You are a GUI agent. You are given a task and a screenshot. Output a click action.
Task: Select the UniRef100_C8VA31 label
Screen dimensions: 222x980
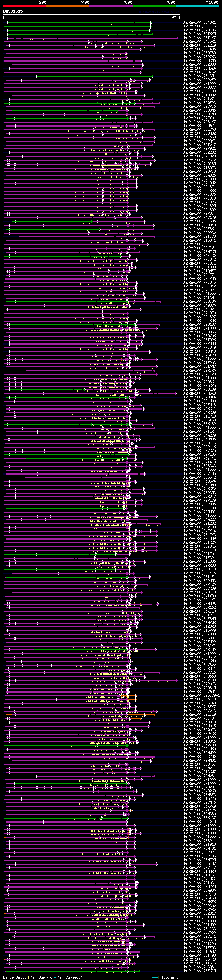(x=199, y=691)
